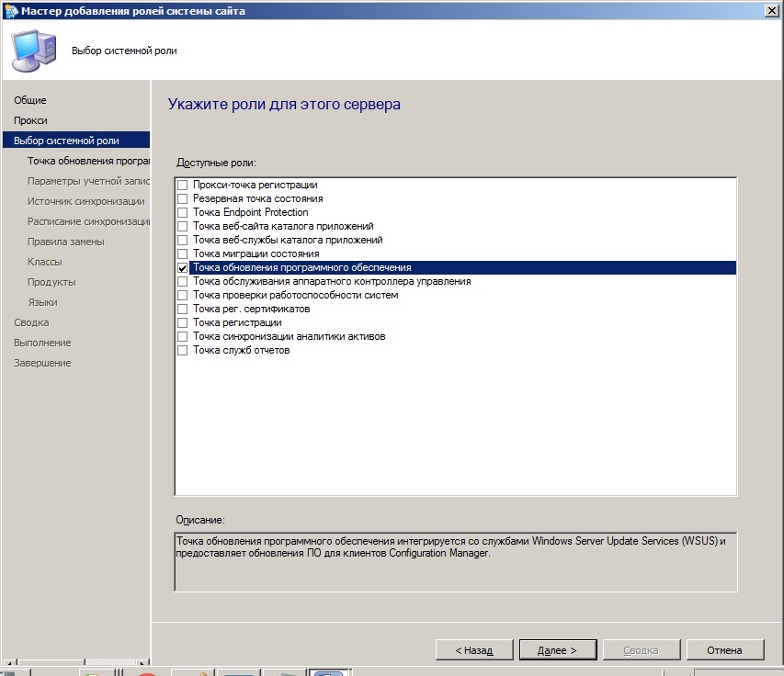The image size is (784, 676).
Task: Enable the Резервная точка состояния role
Action: pyautogui.click(x=183, y=199)
